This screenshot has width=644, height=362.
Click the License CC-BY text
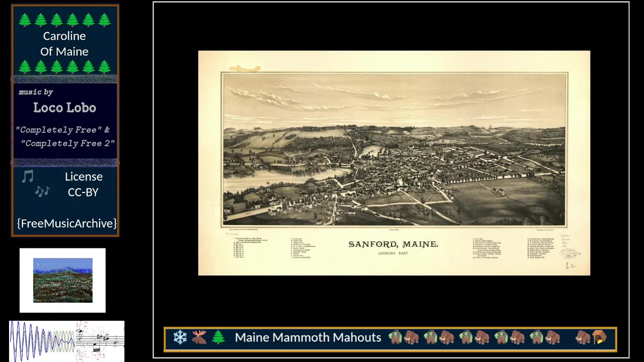84,185
